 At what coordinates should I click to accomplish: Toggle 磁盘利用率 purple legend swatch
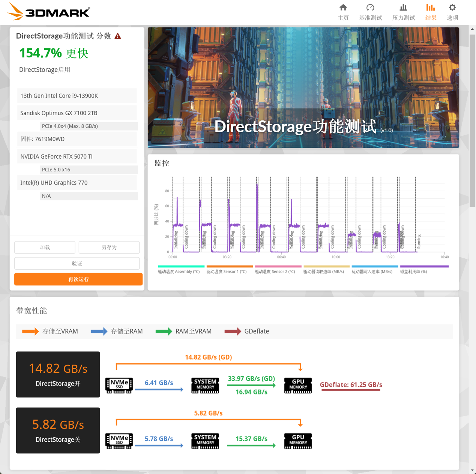point(424,267)
